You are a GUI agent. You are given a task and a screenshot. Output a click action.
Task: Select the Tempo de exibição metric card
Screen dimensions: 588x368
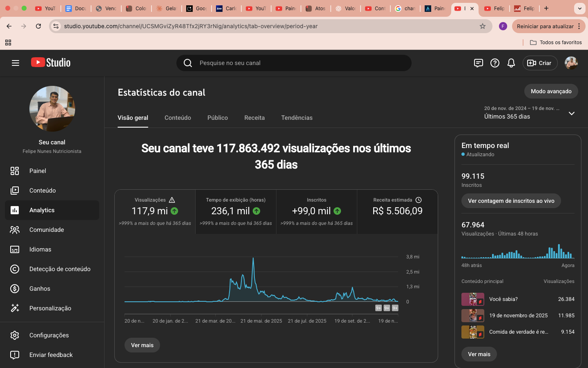(236, 211)
